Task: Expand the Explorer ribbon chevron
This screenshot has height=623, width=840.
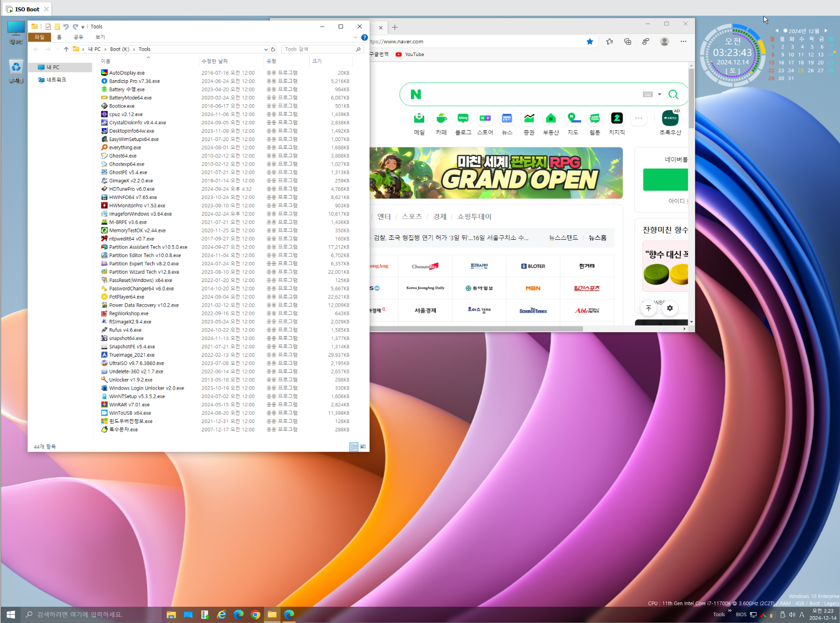Action: tap(355, 37)
